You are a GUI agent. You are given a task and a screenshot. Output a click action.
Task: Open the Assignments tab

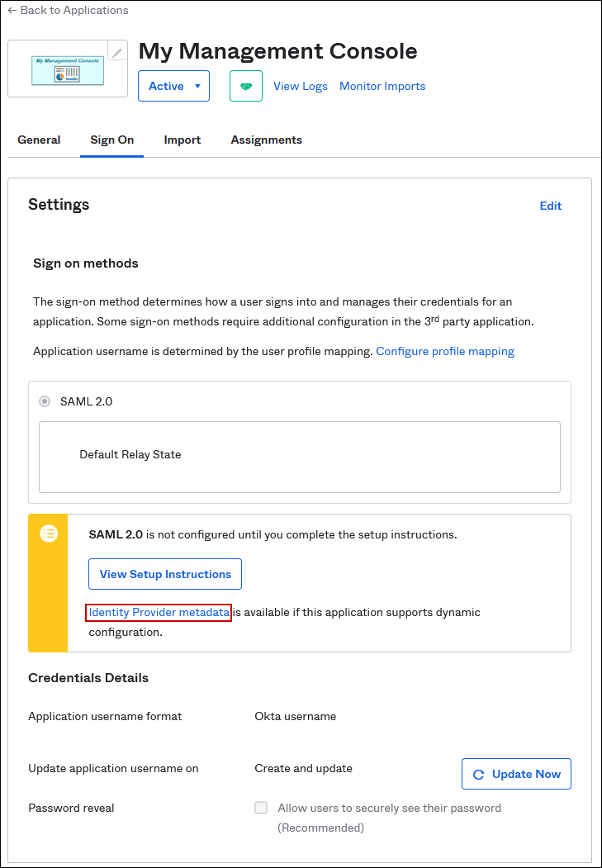point(266,140)
